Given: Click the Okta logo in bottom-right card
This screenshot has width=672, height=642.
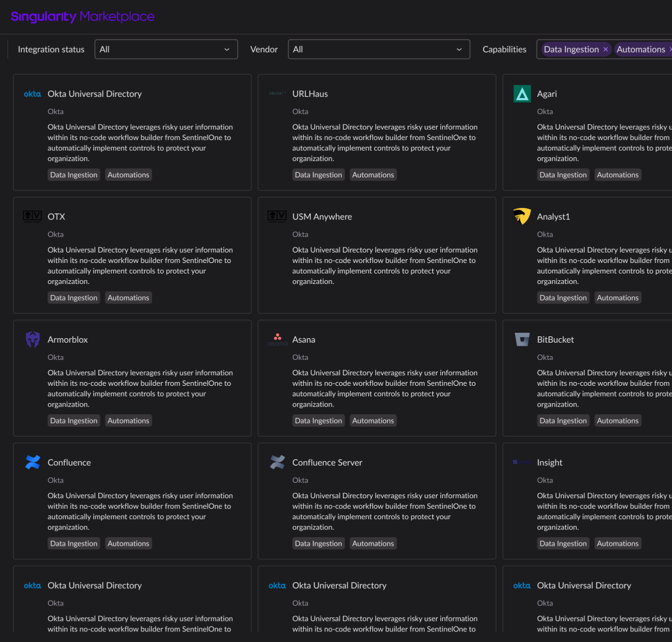Looking at the screenshot, I should tap(521, 585).
